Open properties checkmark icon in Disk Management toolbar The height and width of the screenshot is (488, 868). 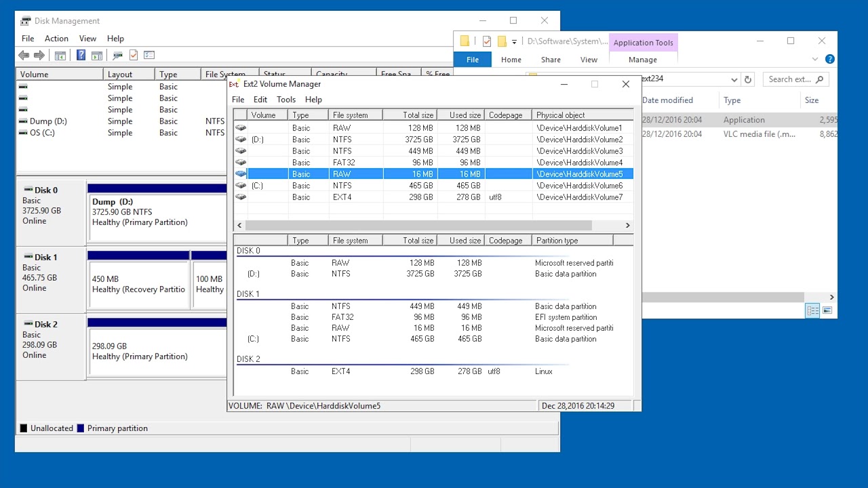(134, 55)
